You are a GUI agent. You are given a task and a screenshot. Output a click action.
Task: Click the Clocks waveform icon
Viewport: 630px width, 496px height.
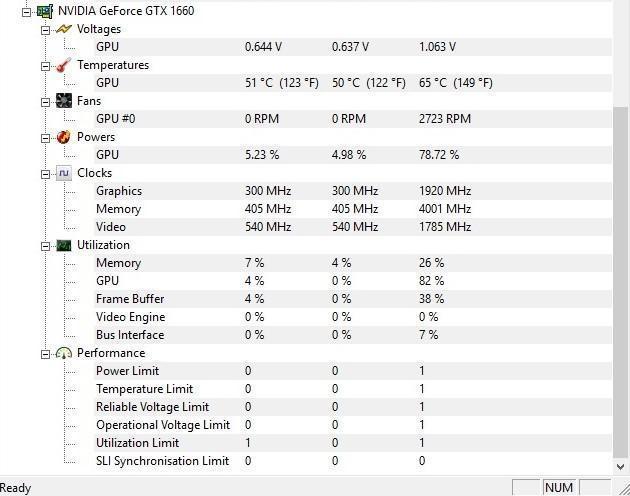[63, 173]
